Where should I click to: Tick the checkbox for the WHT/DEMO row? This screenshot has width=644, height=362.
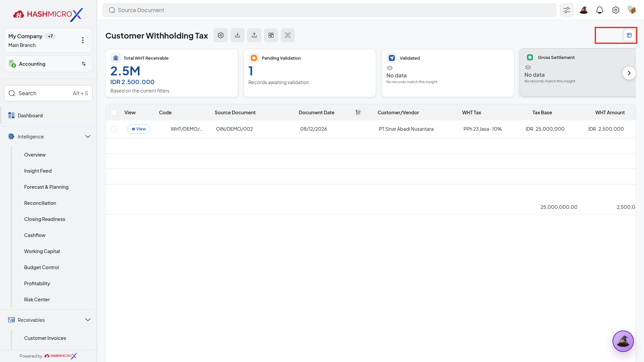click(x=114, y=129)
